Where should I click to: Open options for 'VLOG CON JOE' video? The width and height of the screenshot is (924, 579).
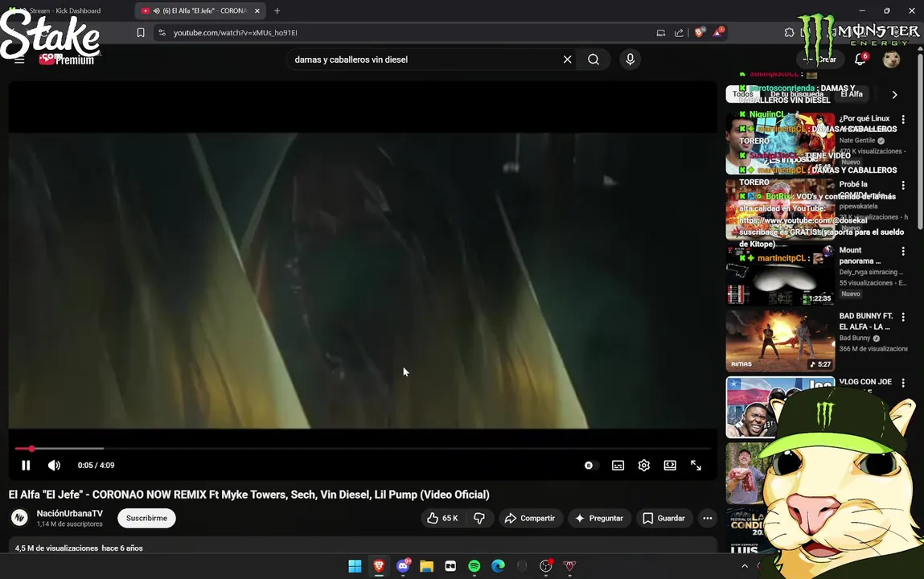click(x=903, y=384)
